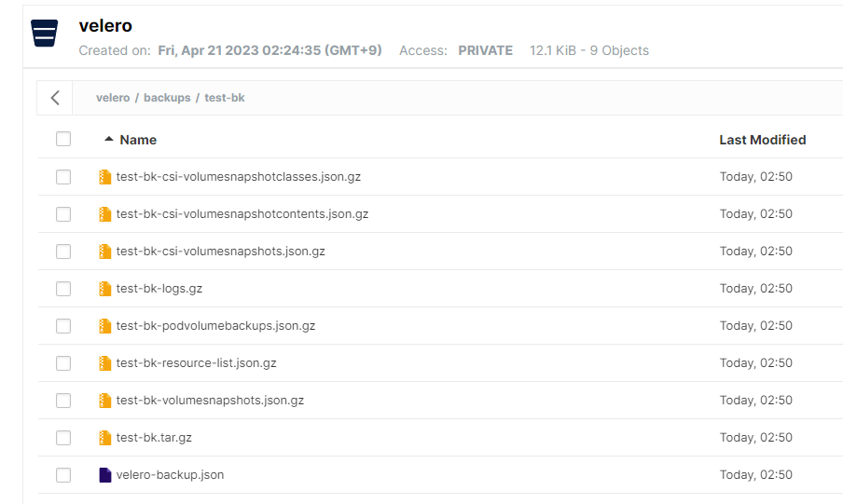The height and width of the screenshot is (504, 843).
Task: Toggle the select-all checkbox in the header
Action: pyautogui.click(x=63, y=139)
